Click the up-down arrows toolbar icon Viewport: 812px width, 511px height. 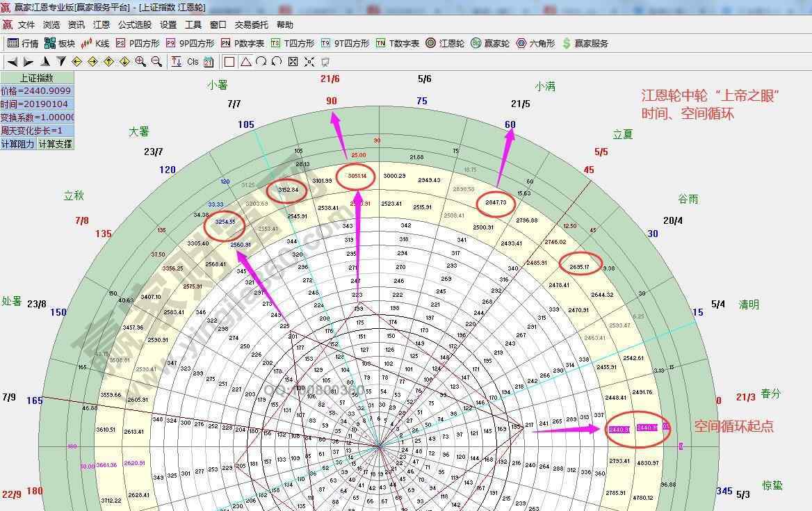(176, 62)
